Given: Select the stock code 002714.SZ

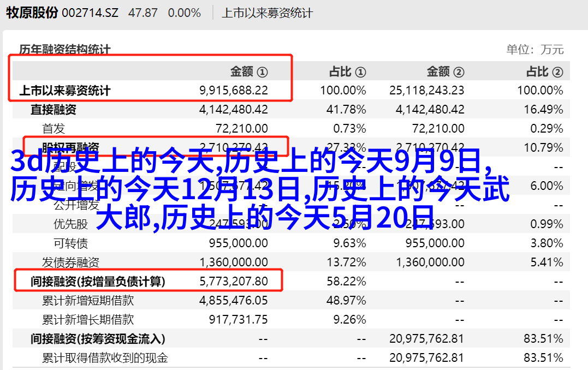Looking at the screenshot, I should point(90,13).
